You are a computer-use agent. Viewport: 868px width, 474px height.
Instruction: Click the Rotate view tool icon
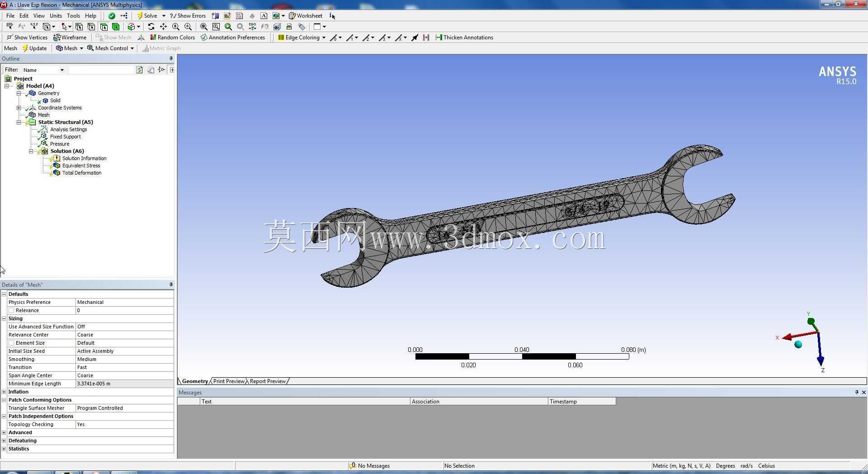pos(151,27)
